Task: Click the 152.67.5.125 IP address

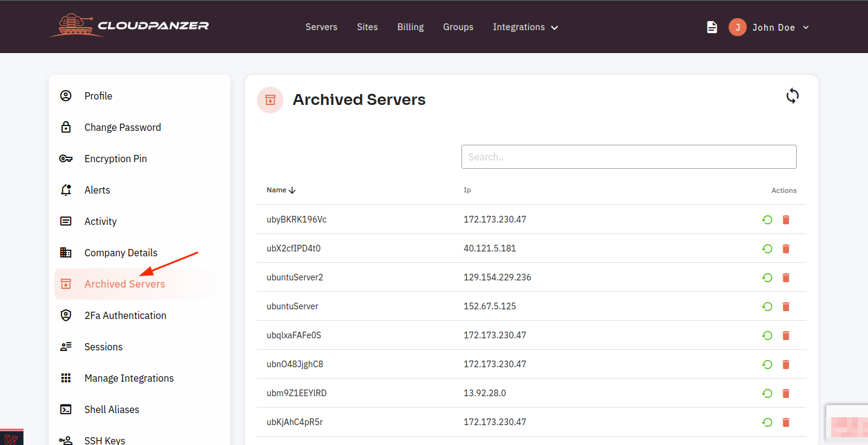Action: click(490, 306)
